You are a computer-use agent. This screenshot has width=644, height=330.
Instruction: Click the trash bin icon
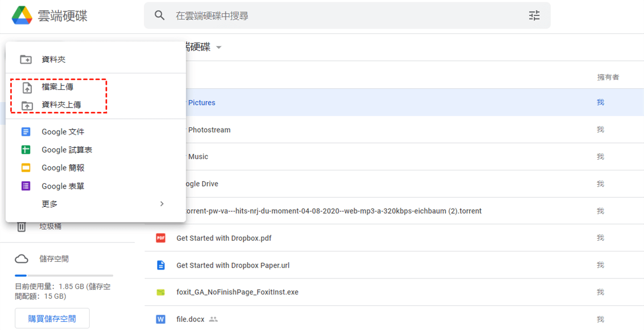[x=21, y=227]
